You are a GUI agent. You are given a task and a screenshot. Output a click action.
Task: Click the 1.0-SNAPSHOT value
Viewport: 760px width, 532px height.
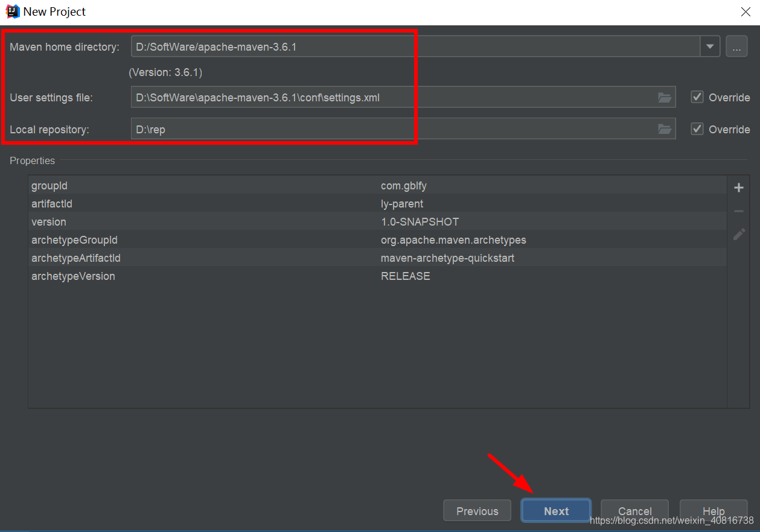click(420, 222)
